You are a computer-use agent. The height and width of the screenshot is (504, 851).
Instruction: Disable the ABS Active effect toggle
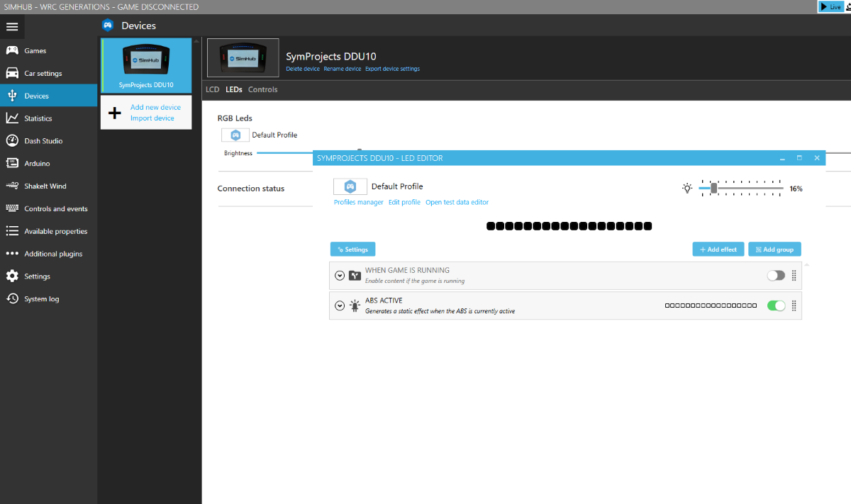[x=776, y=306]
